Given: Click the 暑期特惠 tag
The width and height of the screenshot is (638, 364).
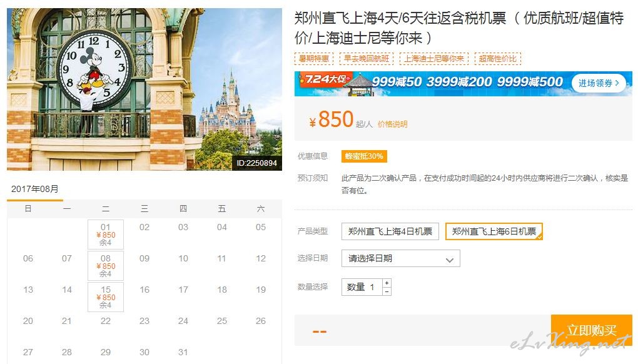Looking at the screenshot, I should click(x=314, y=59).
